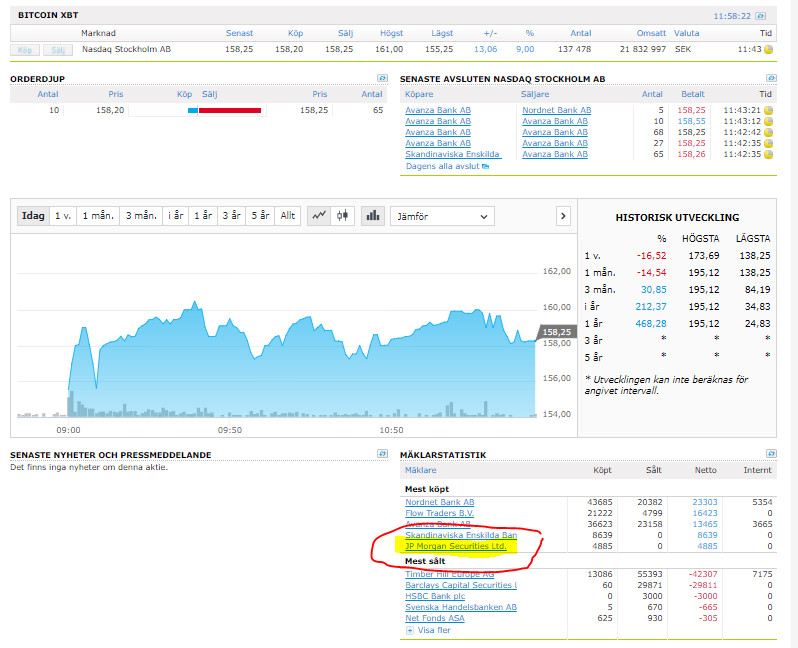Viewport: 798px width, 648px height.
Task: Select the 1 v. chart period
Action: [x=63, y=216]
